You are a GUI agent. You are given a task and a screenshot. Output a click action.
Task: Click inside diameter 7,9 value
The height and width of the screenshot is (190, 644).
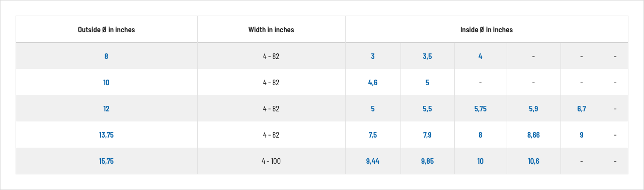(427, 135)
